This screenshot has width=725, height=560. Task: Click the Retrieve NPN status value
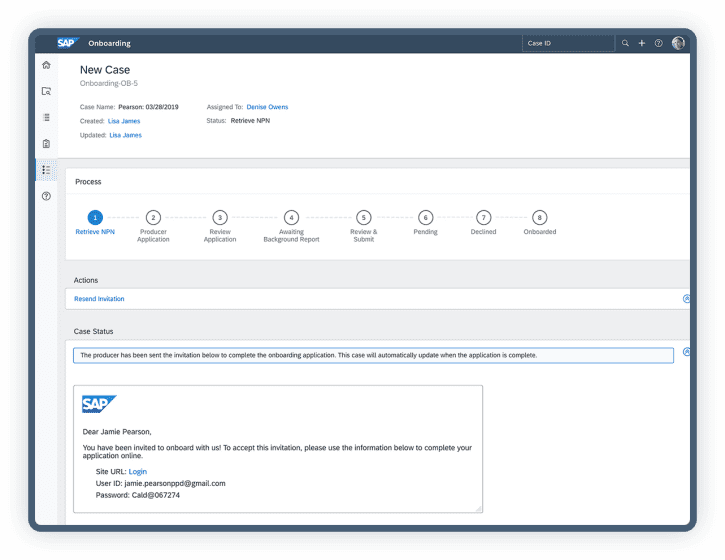[x=250, y=121]
